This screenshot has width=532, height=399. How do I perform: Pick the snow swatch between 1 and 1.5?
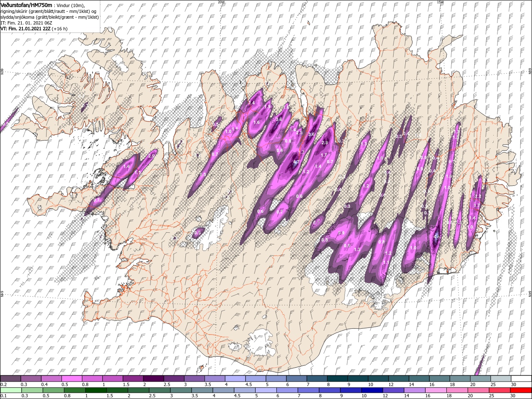click(x=113, y=379)
